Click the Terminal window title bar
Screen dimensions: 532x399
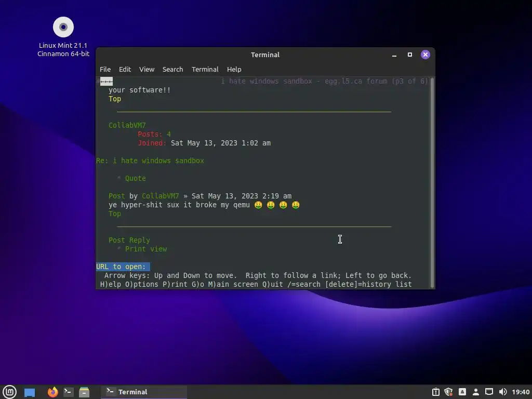(265, 55)
